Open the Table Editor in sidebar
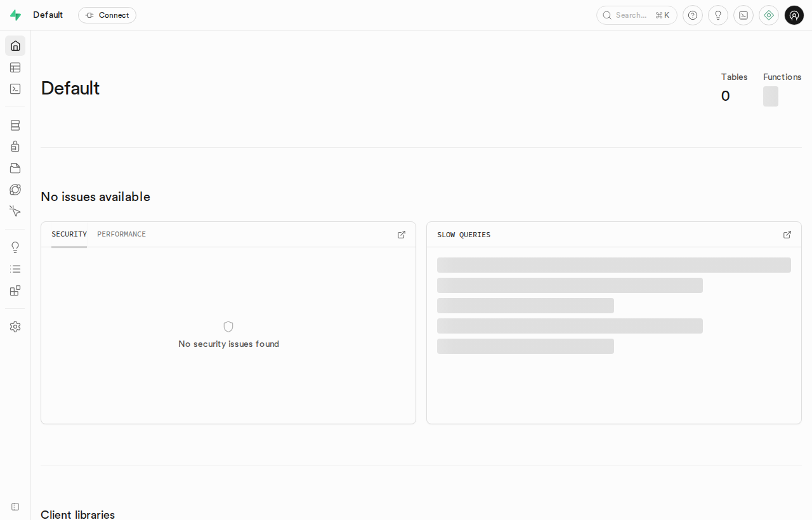This screenshot has width=812, height=520. pos(15,67)
